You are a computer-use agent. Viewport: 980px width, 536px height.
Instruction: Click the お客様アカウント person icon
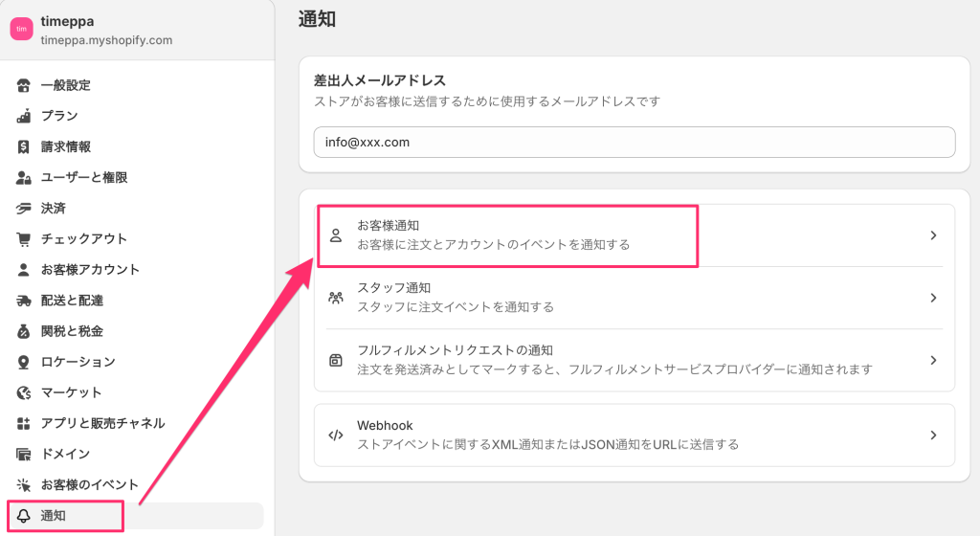tap(23, 269)
